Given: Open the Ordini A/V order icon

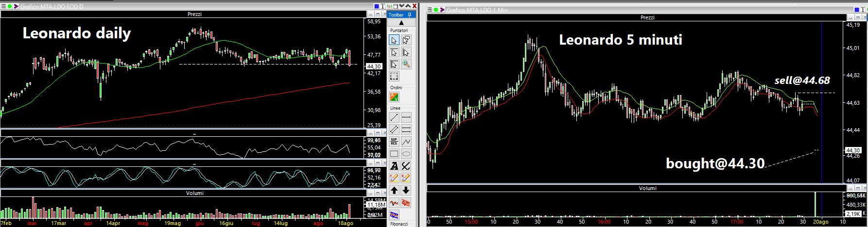Looking at the screenshot, I should click(x=394, y=97).
